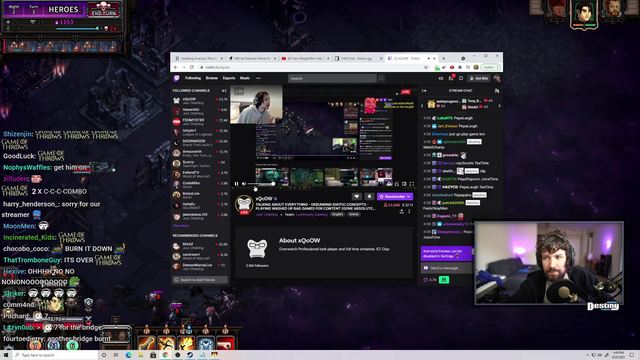Mute the stream volume speaker icon

point(244,184)
